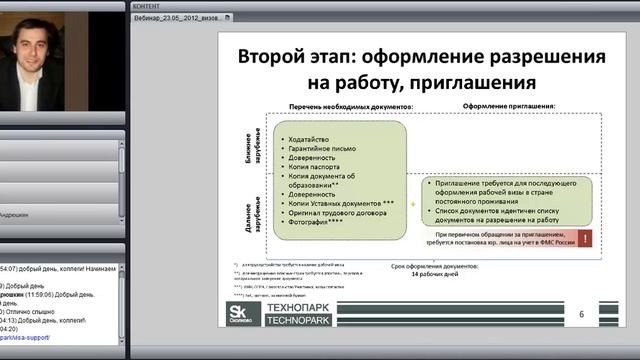640x360 pixels.
Task: Click 'Копии Уставных документов ***' bullet
Action: pyautogui.click(x=341, y=203)
